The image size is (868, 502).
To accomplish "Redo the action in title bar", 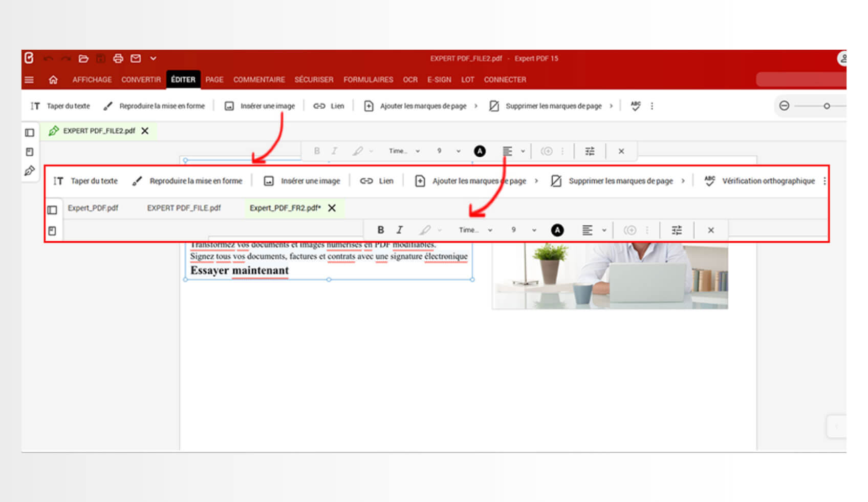I will click(x=66, y=58).
